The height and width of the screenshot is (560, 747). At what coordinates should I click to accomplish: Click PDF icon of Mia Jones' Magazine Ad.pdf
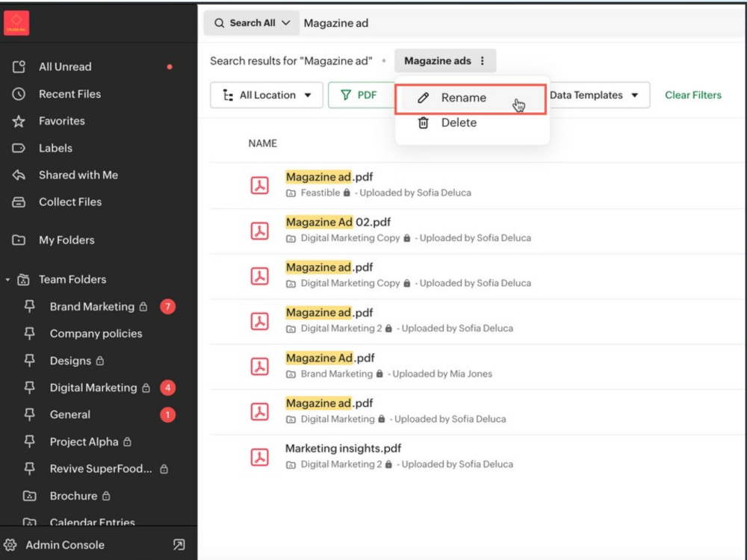(260, 367)
